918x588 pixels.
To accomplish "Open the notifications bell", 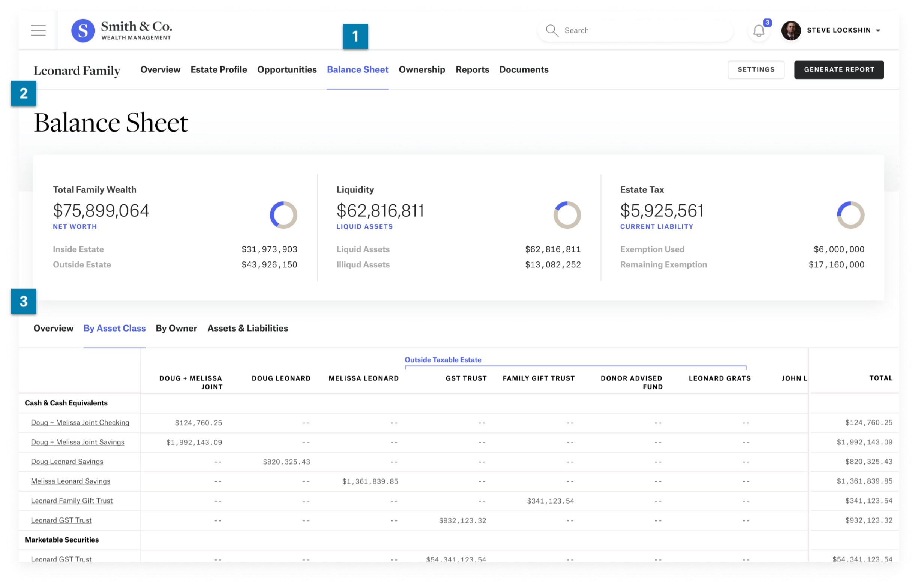I will click(x=759, y=30).
